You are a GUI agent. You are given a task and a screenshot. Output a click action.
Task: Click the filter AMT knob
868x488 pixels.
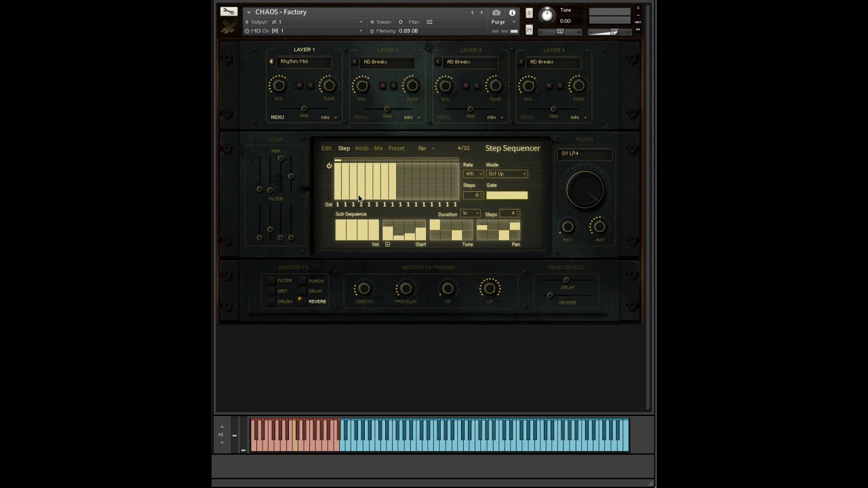click(x=599, y=227)
